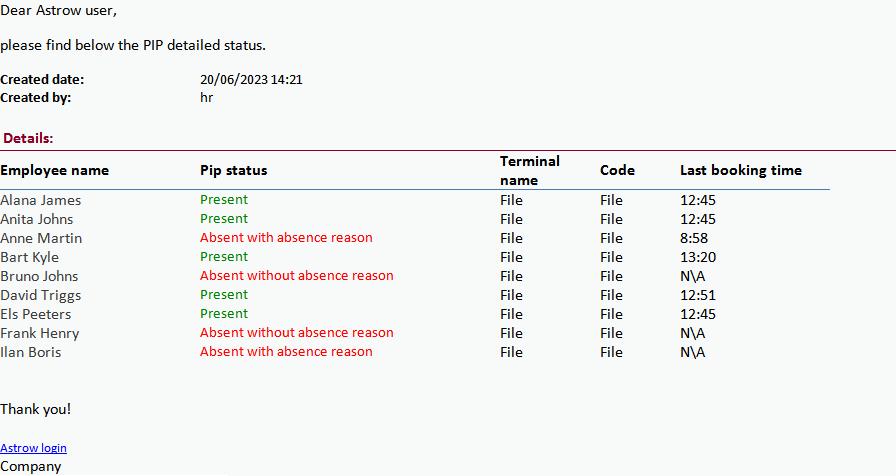Click the created date value 20/06/2023 14:21
This screenshot has width=896, height=476.
(x=251, y=80)
